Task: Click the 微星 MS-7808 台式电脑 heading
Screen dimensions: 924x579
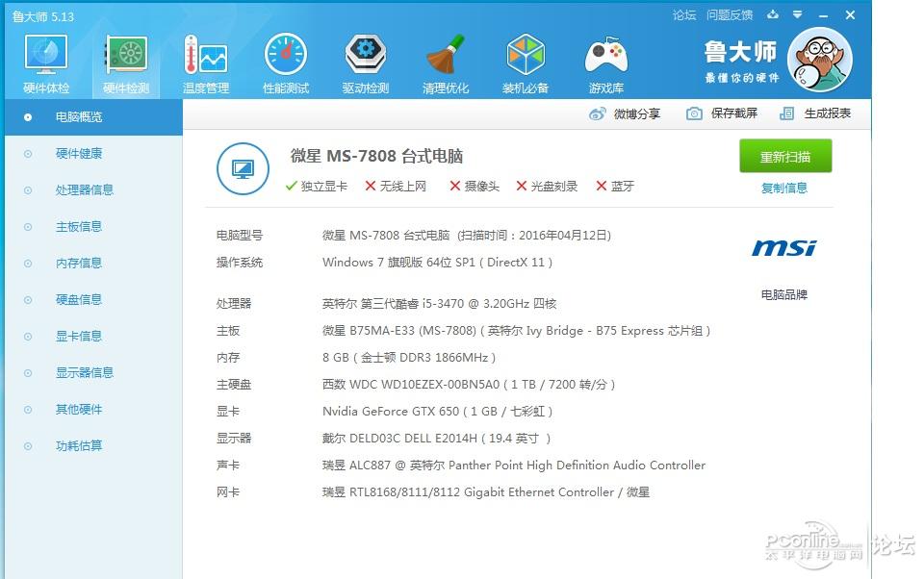Action: tap(376, 156)
